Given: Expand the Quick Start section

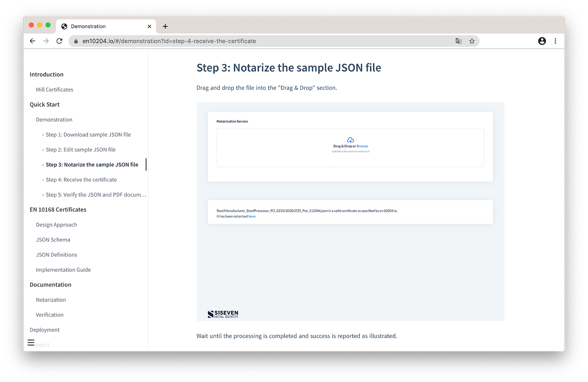Looking at the screenshot, I should pyautogui.click(x=44, y=105).
